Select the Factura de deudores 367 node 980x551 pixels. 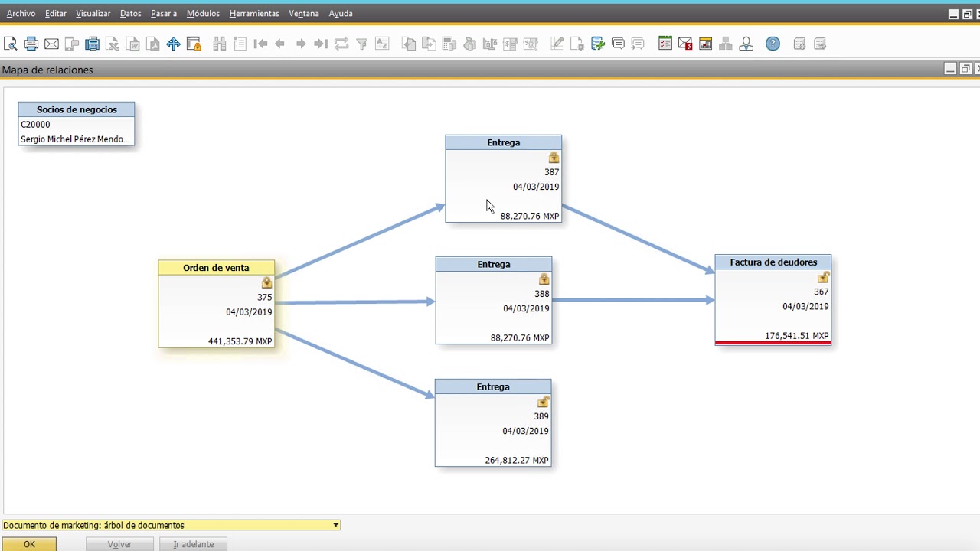pos(773,300)
